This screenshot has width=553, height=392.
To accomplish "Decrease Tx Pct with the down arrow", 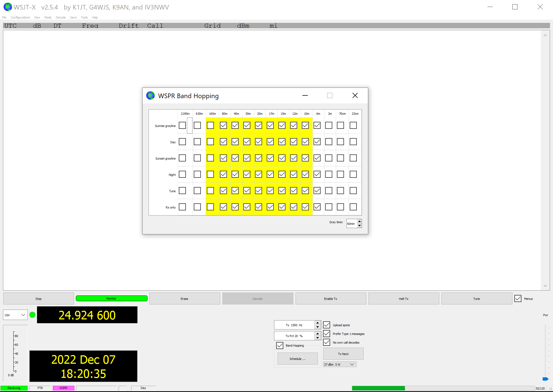I will (318, 338).
